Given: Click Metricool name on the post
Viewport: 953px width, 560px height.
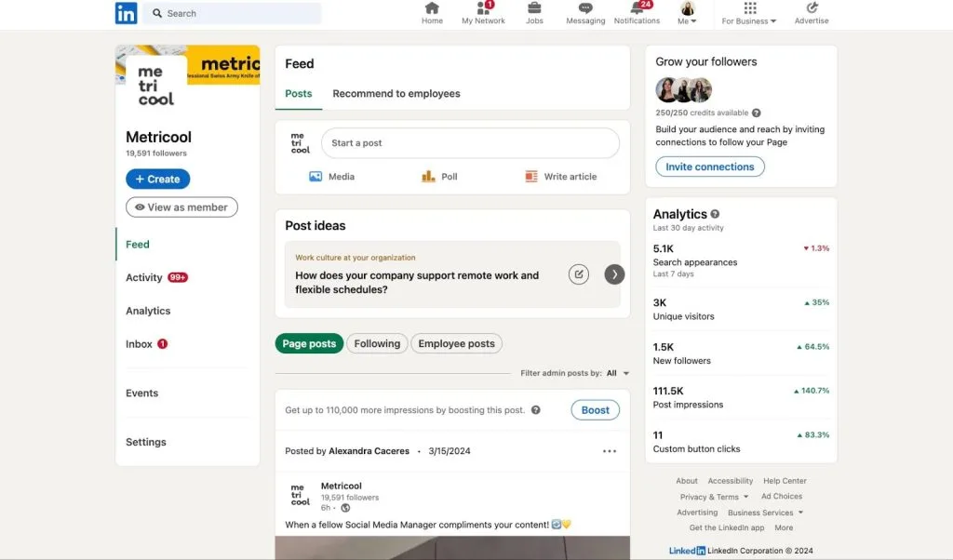Looking at the screenshot, I should [341, 486].
